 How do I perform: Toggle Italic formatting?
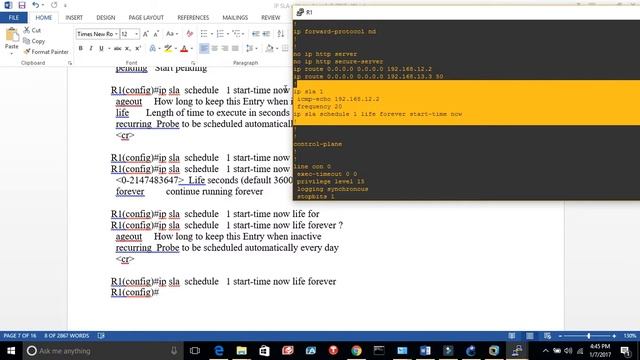tap(91, 49)
